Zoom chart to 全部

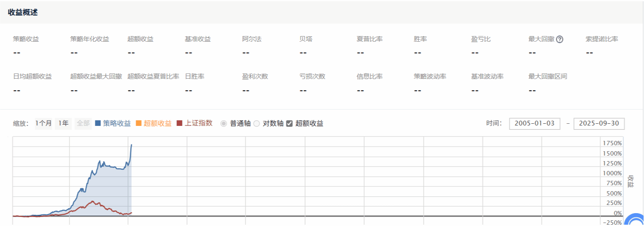click(83, 124)
